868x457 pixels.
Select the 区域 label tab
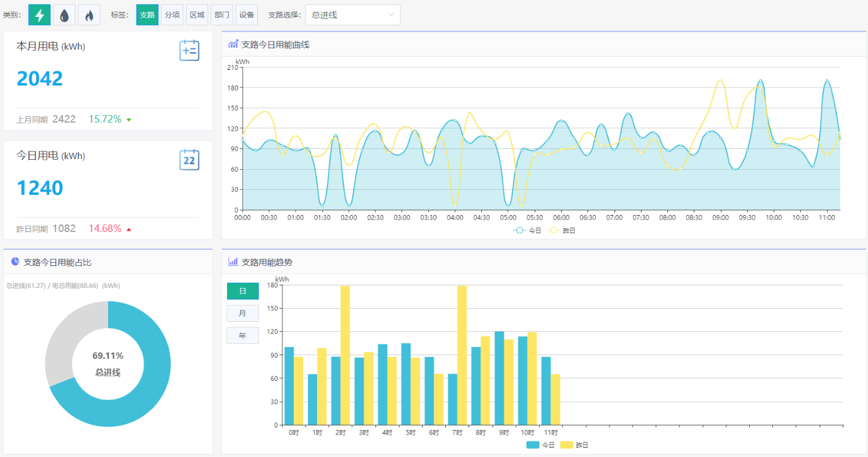point(197,15)
